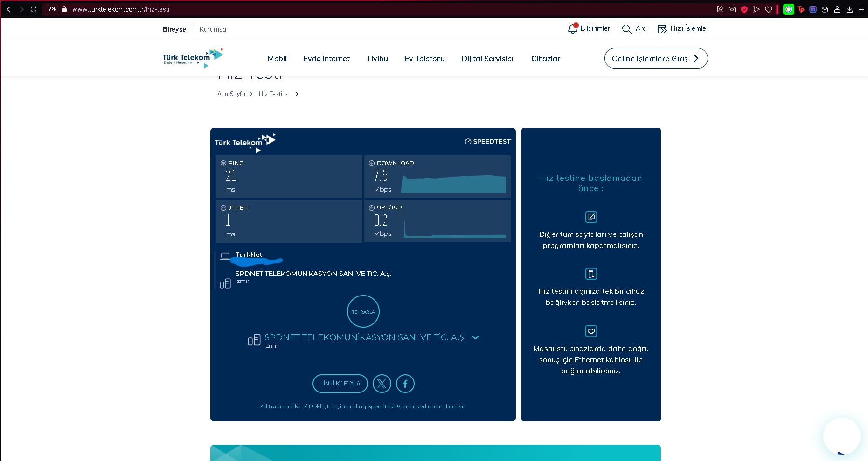868x461 pixels.
Task: Click the Ookla trademarks notice text
Action: click(x=363, y=406)
